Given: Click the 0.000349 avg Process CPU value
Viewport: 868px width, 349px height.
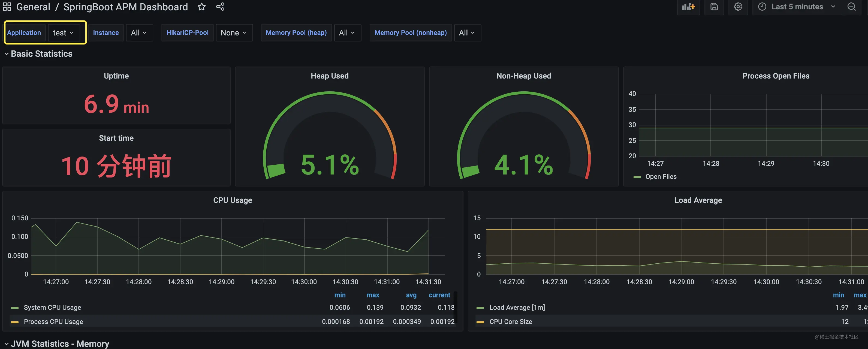Looking at the screenshot, I should 407,322.
